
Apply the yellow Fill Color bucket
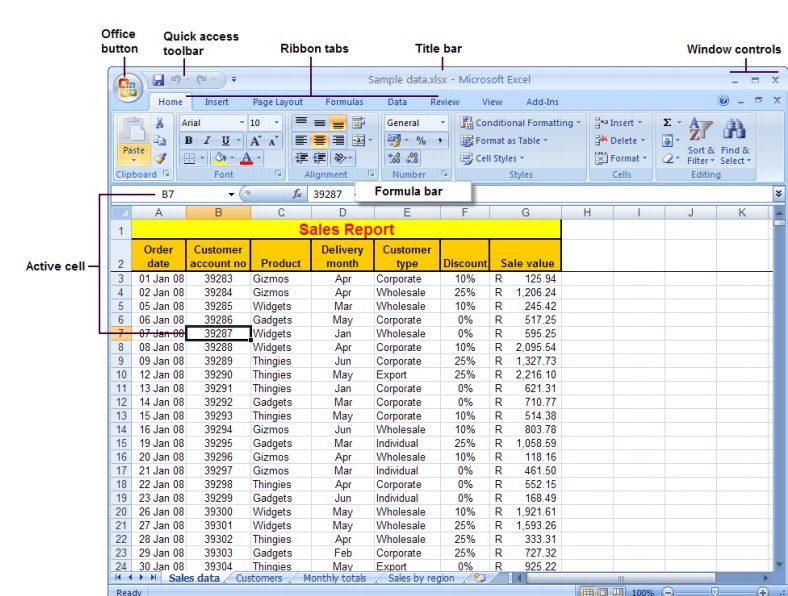[220, 159]
